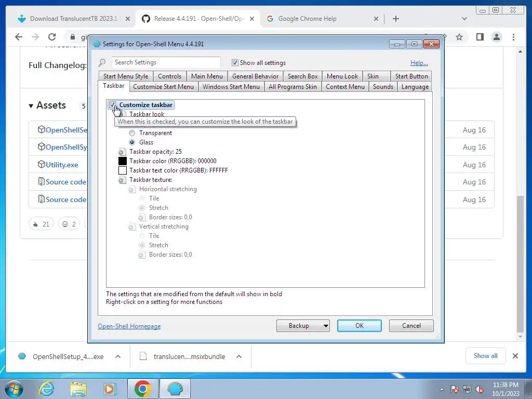Collapse the Assets section triangle
Viewport: 532px width, 399px height.
click(31, 106)
